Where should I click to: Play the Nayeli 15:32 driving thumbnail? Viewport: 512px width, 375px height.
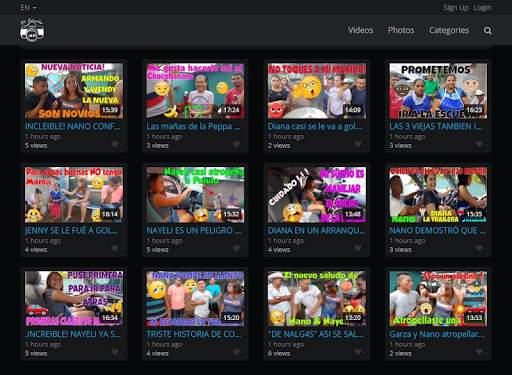pos(195,195)
